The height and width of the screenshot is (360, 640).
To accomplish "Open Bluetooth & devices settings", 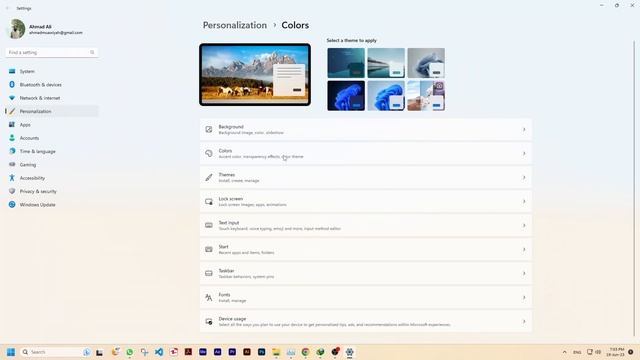I will click(52, 84).
